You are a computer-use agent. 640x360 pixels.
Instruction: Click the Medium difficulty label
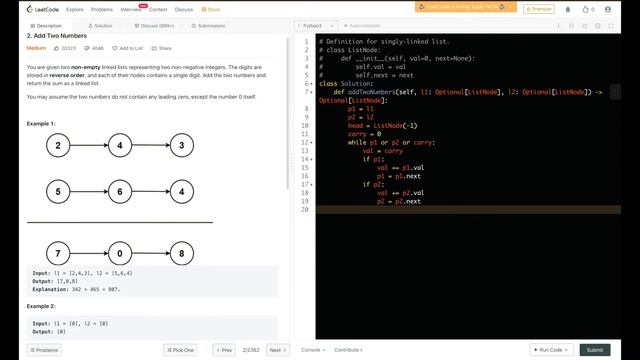point(36,48)
